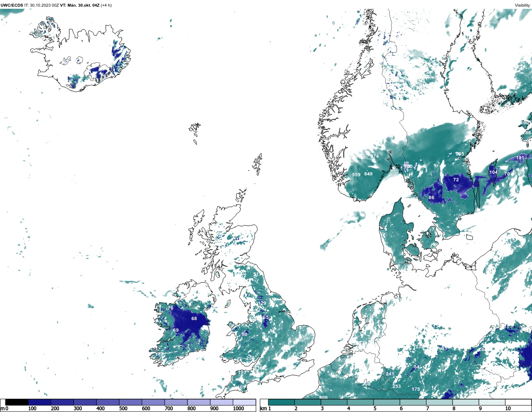Click the '90' value over Wales
This screenshot has width=532, height=412.
244,334
